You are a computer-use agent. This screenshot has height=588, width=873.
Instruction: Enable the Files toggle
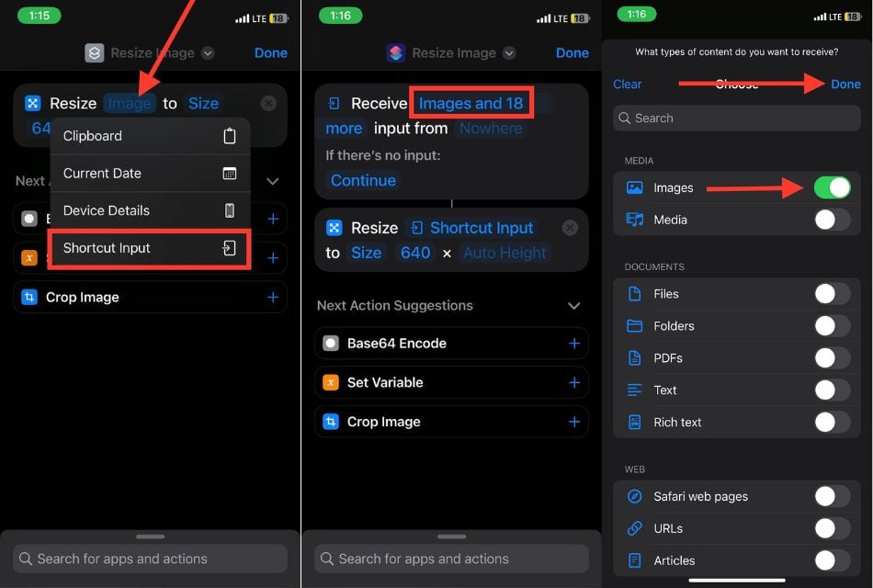pyautogui.click(x=832, y=294)
